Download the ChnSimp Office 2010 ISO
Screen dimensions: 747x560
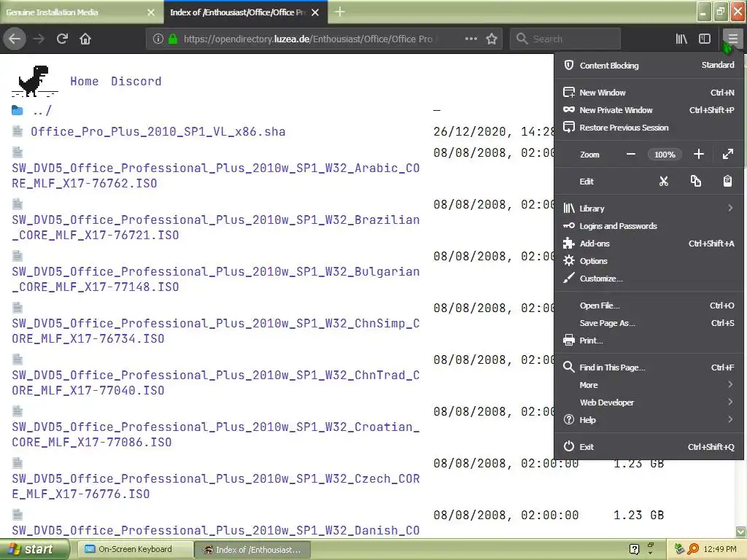pyautogui.click(x=216, y=331)
